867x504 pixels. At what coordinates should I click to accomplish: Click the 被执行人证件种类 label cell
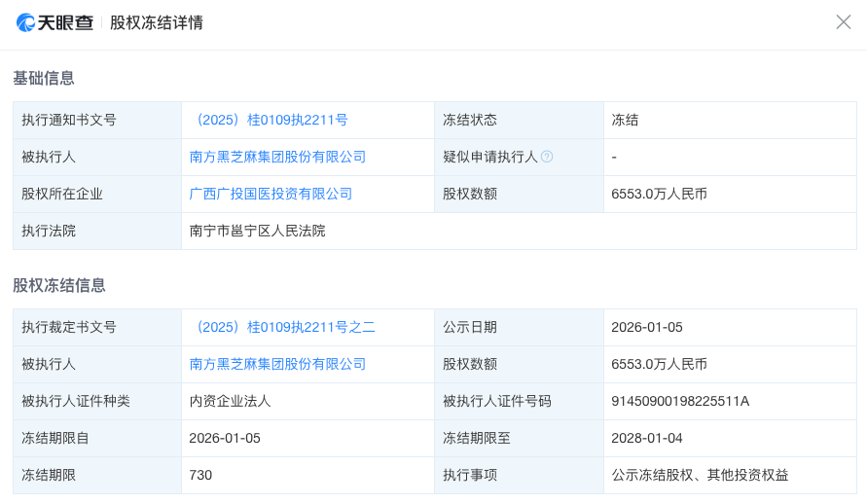pyautogui.click(x=97, y=401)
